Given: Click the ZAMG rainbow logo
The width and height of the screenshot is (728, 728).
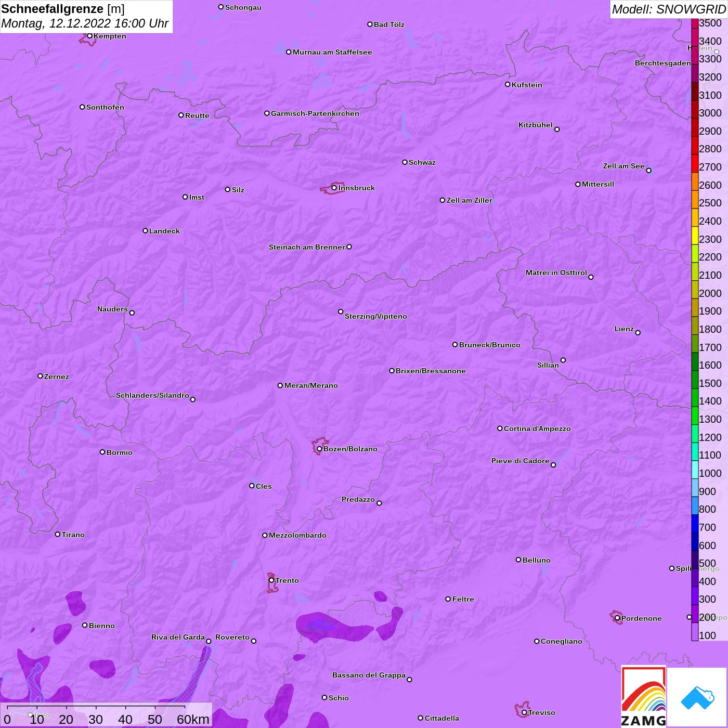Looking at the screenshot, I should coord(644,697).
